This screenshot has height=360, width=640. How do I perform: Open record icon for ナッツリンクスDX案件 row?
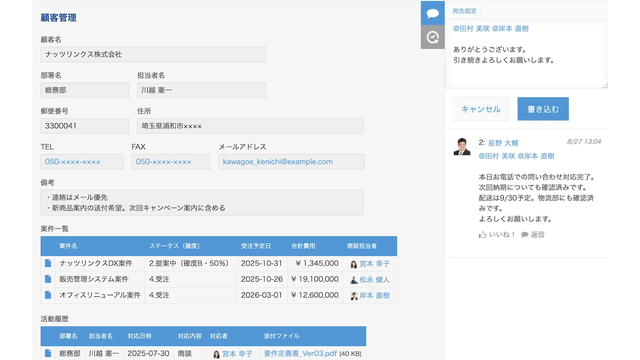pyautogui.click(x=48, y=263)
